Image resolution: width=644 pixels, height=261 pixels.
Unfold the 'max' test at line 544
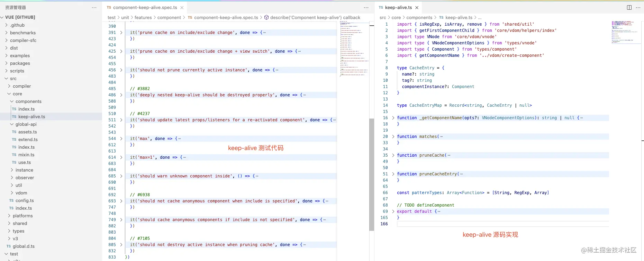[x=121, y=139]
